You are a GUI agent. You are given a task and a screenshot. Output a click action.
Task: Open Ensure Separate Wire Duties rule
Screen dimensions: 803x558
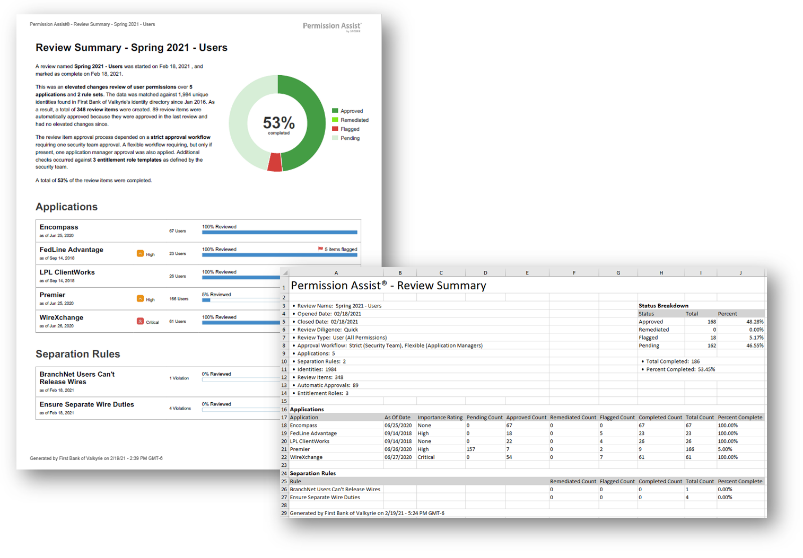[x=88, y=403]
